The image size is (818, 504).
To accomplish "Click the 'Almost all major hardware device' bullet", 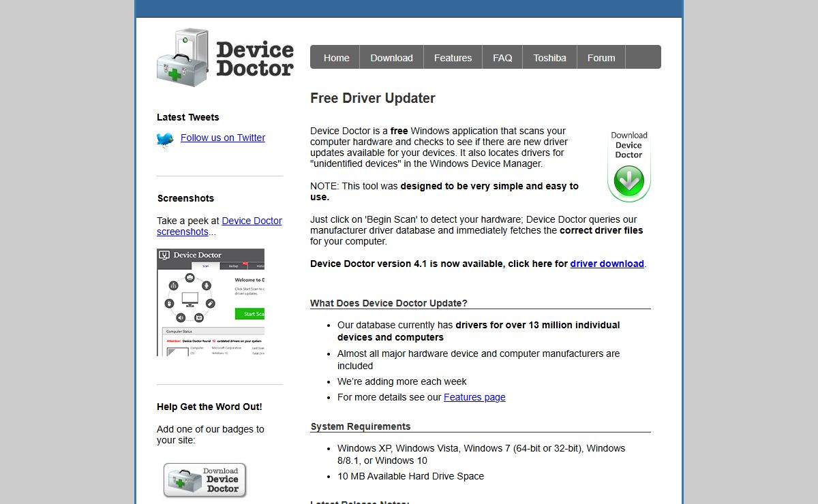I will 479,360.
